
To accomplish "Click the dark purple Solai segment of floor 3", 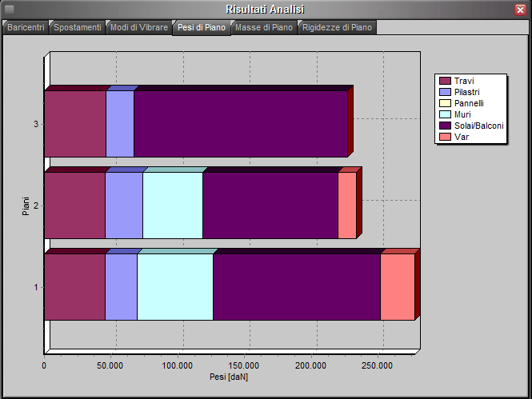I will point(240,124).
